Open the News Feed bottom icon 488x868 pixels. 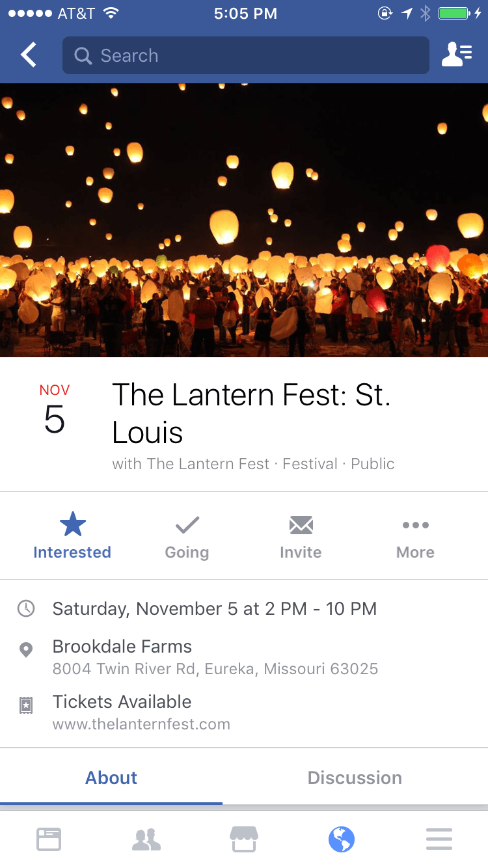(49, 839)
